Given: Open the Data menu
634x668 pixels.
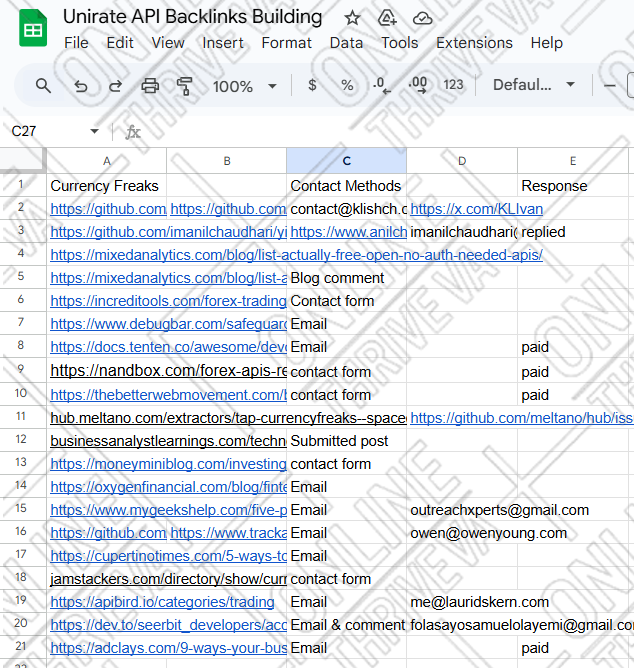Looking at the screenshot, I should pyautogui.click(x=346, y=43).
